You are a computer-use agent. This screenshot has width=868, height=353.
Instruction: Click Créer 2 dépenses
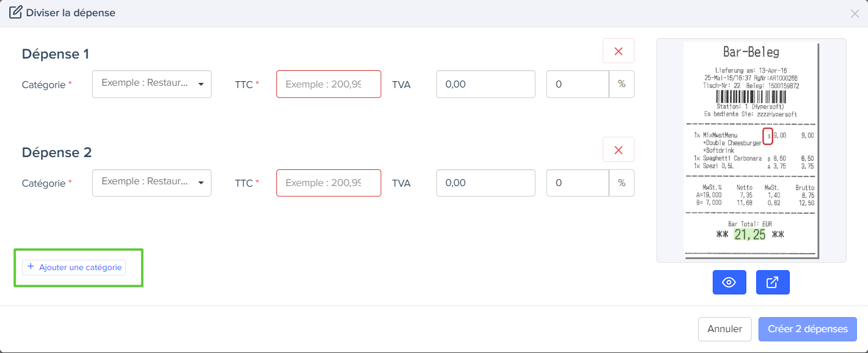pyautogui.click(x=808, y=329)
